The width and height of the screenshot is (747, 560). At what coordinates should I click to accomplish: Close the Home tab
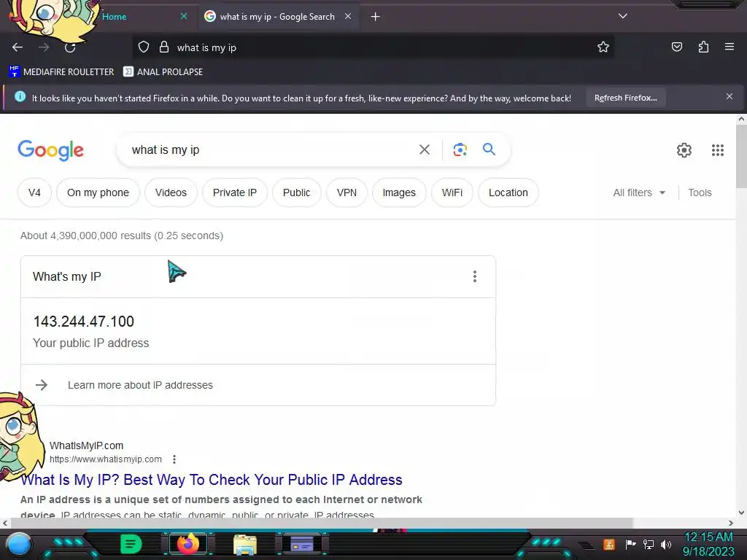click(x=183, y=16)
